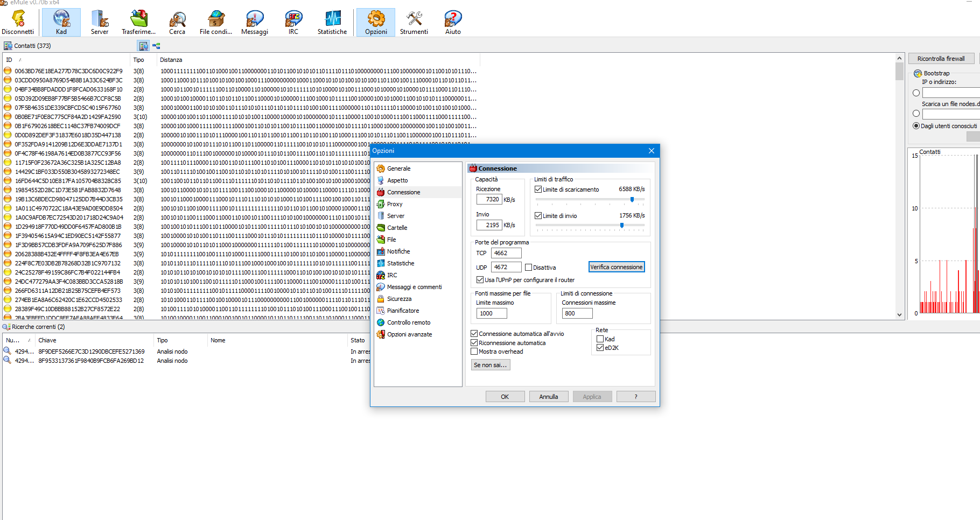Click the Se non sai... button
The width and height of the screenshot is (980, 520).
pyautogui.click(x=490, y=365)
